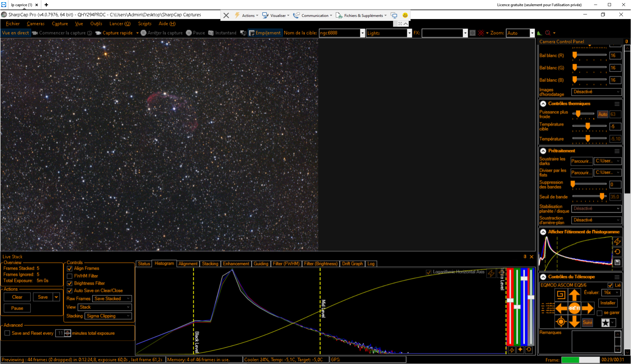Toggle the Align Frames checkbox
Screen dimensions: 631x364
coord(70,269)
